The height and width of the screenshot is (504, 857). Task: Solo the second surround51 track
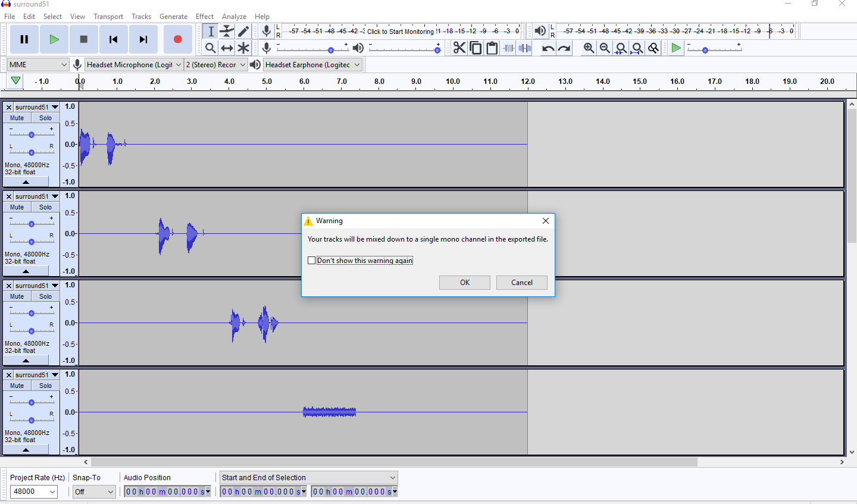(x=45, y=206)
